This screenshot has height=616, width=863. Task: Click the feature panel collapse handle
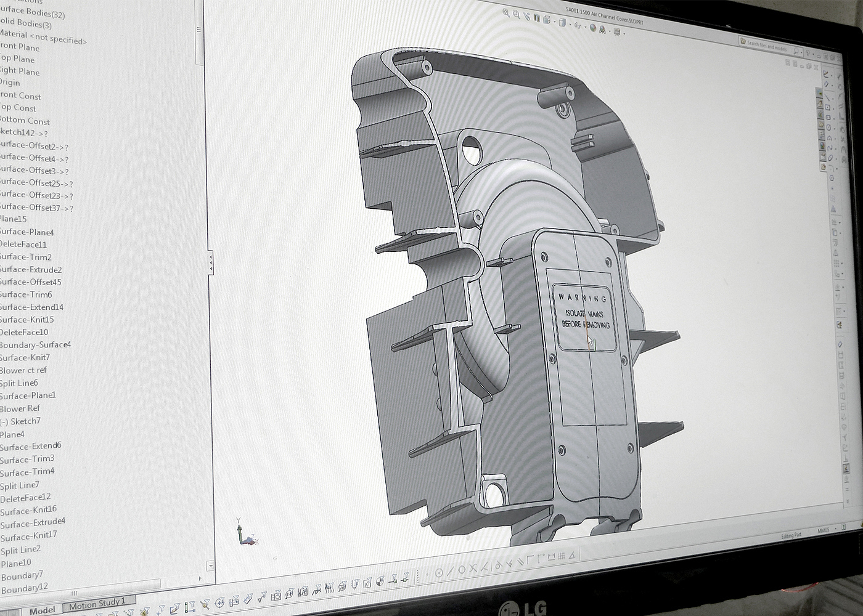click(210, 263)
